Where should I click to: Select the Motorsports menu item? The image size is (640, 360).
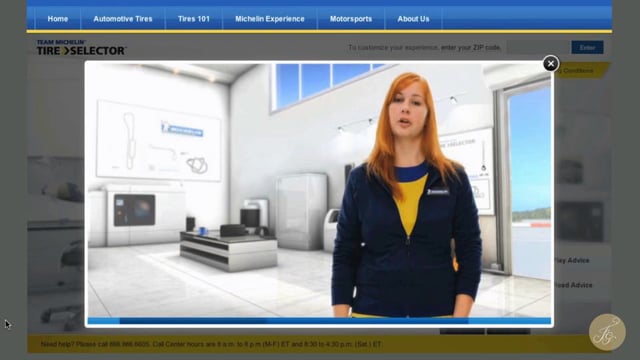coord(351,19)
